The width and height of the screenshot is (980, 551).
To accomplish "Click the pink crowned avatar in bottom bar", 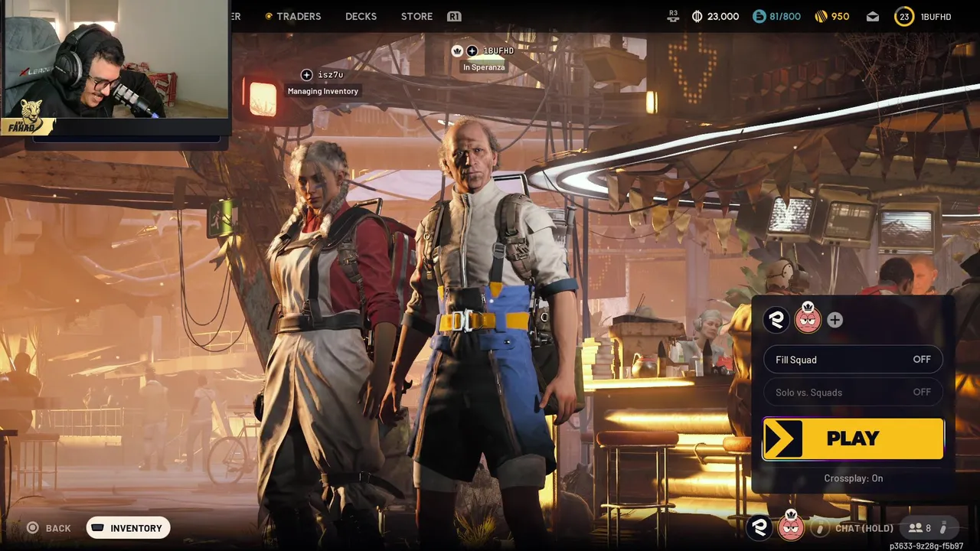I will tap(791, 526).
